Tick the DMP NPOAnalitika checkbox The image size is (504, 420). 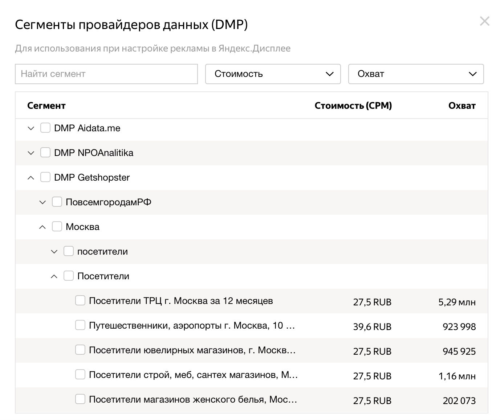tap(45, 153)
